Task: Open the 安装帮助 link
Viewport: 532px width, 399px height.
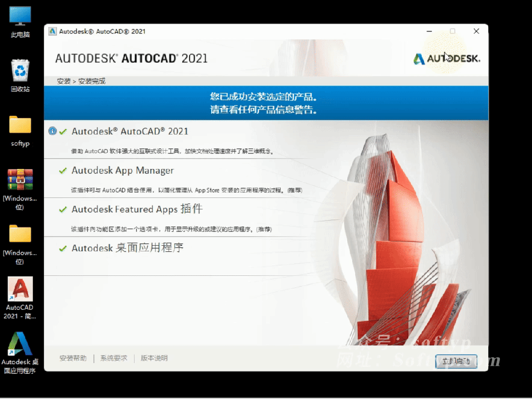Action: (73, 358)
